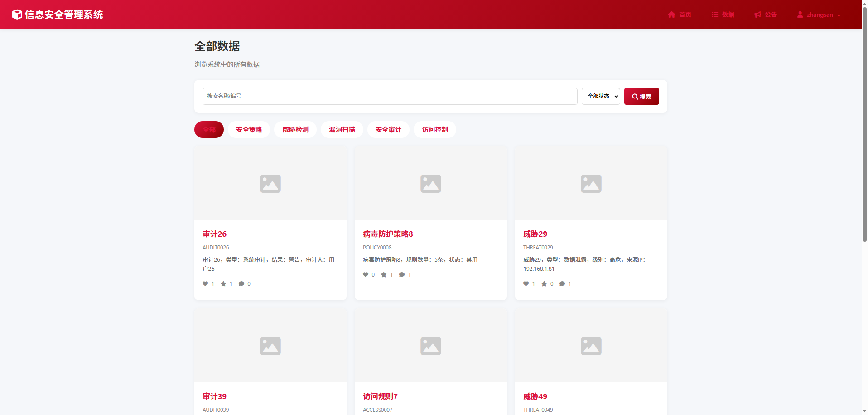
Task: Click the 访问规则7 card image placeholder
Action: coord(431,346)
